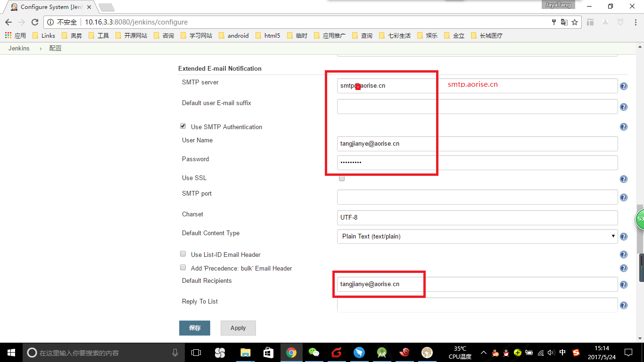Open help for Default user E-mail suffix
644x362 pixels.
click(x=624, y=107)
